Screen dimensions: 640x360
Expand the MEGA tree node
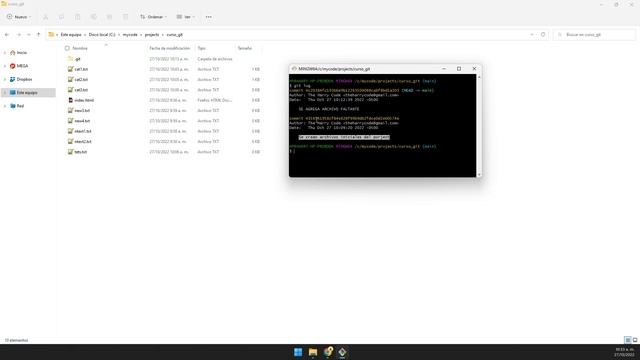coord(5,66)
